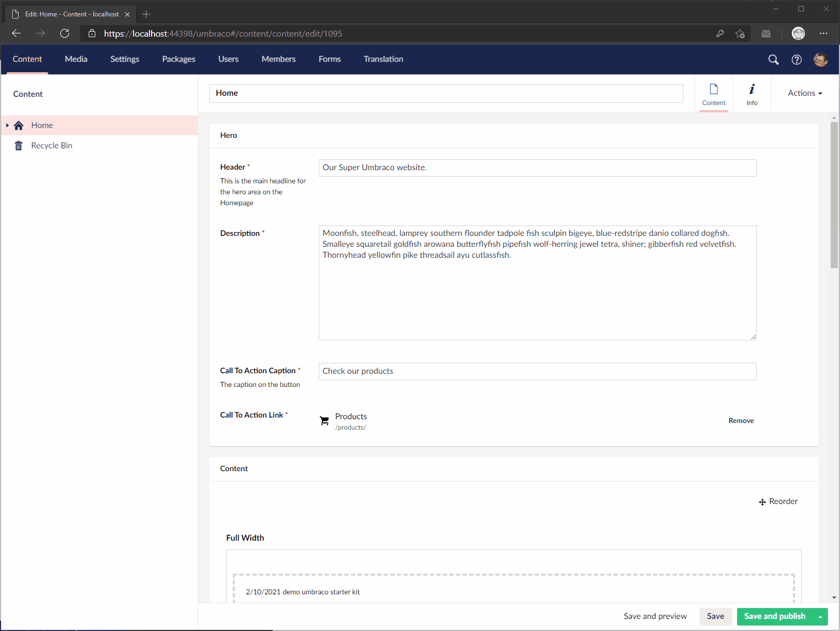Viewport: 840px width, 631px height.
Task: Switch to the Media section
Action: pos(76,59)
